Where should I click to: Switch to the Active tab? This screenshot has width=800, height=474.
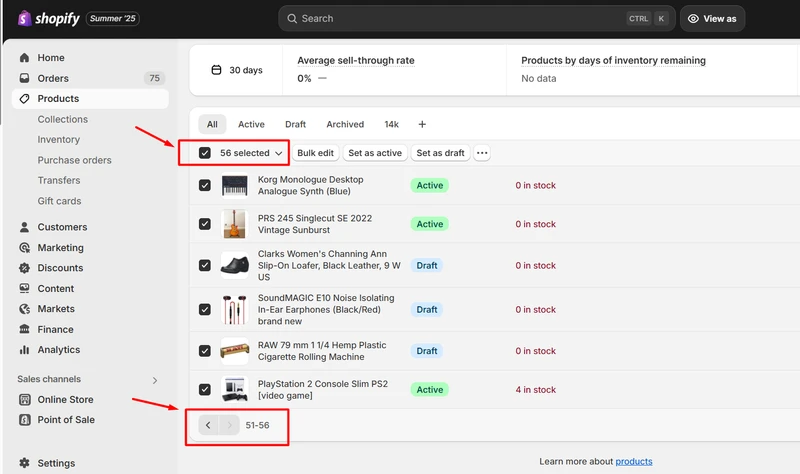(x=251, y=124)
